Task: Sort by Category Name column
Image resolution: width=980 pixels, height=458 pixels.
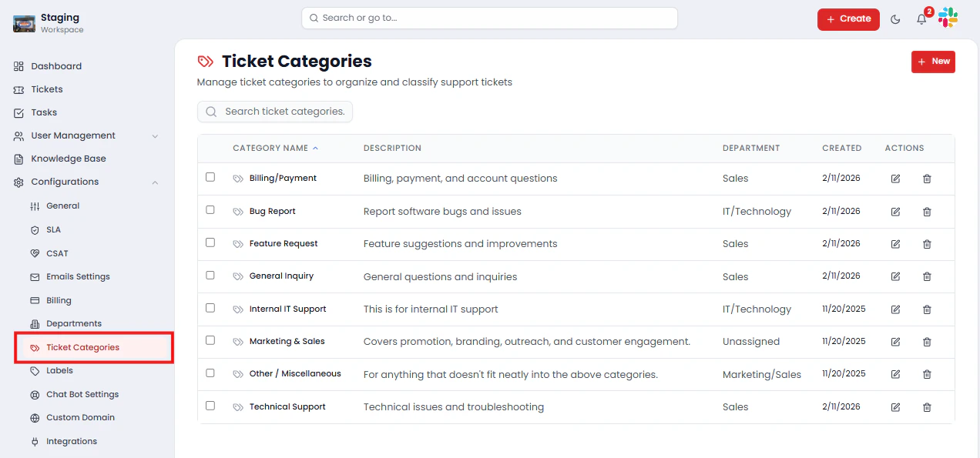Action: 270,148
